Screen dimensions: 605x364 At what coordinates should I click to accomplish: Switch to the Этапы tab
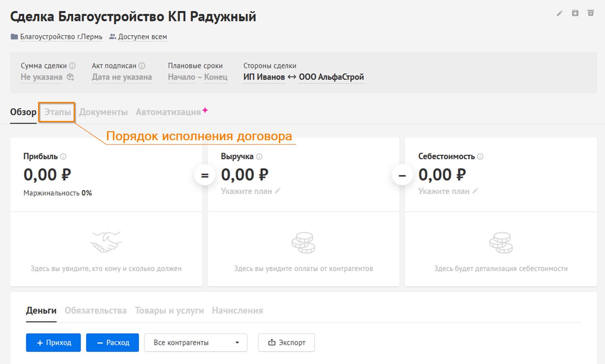tap(57, 112)
